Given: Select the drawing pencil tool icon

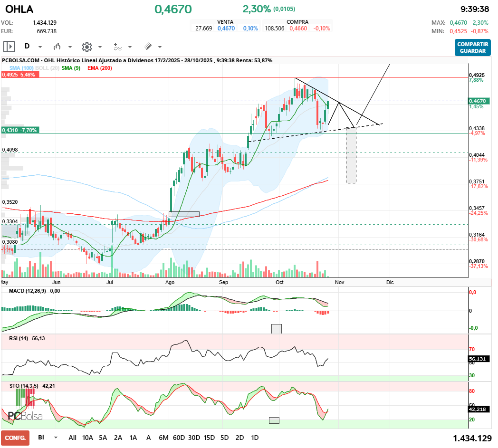Looking at the screenshot, I should coord(148,47).
